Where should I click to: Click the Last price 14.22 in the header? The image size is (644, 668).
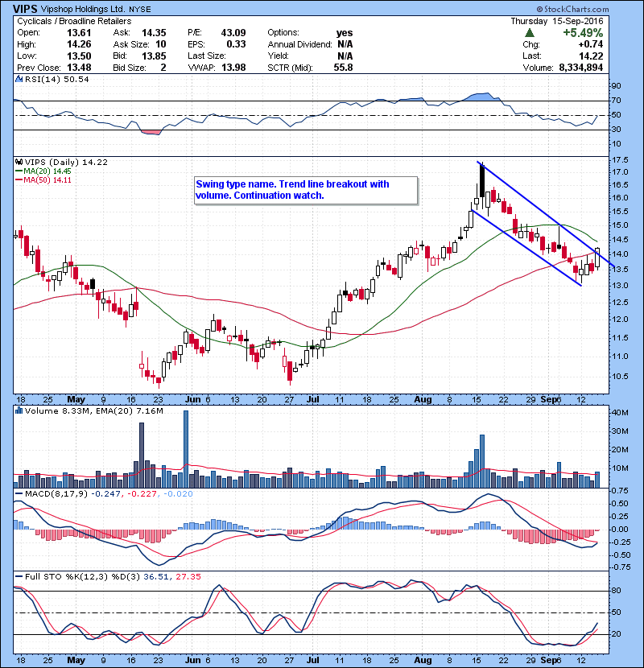591,56
